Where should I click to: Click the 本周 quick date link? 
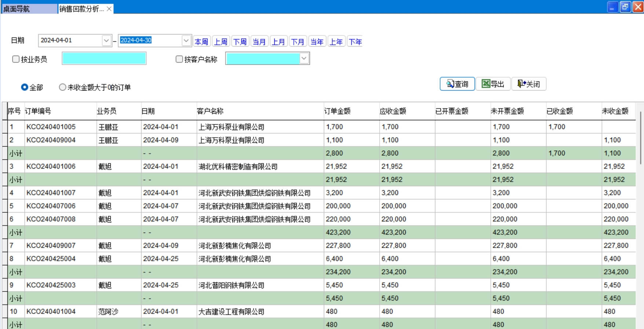click(201, 42)
